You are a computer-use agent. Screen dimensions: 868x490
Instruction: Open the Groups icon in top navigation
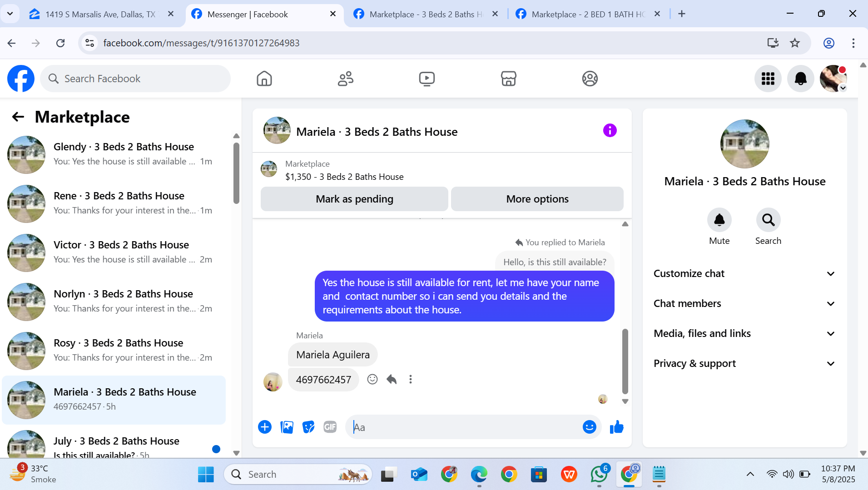click(590, 79)
